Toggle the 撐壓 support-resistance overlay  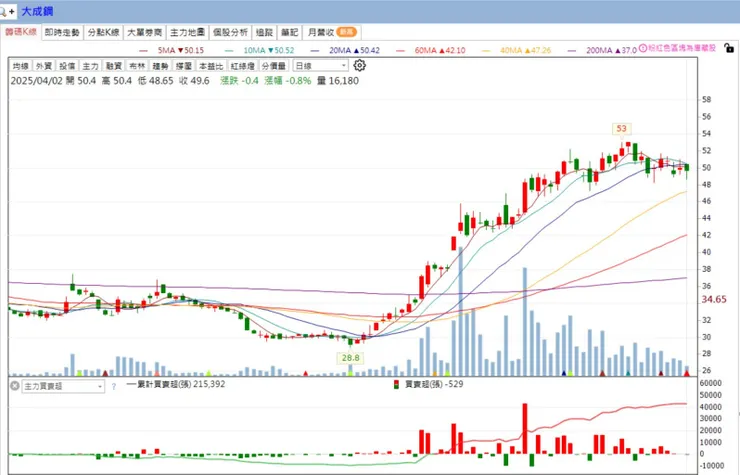pyautogui.click(x=183, y=66)
